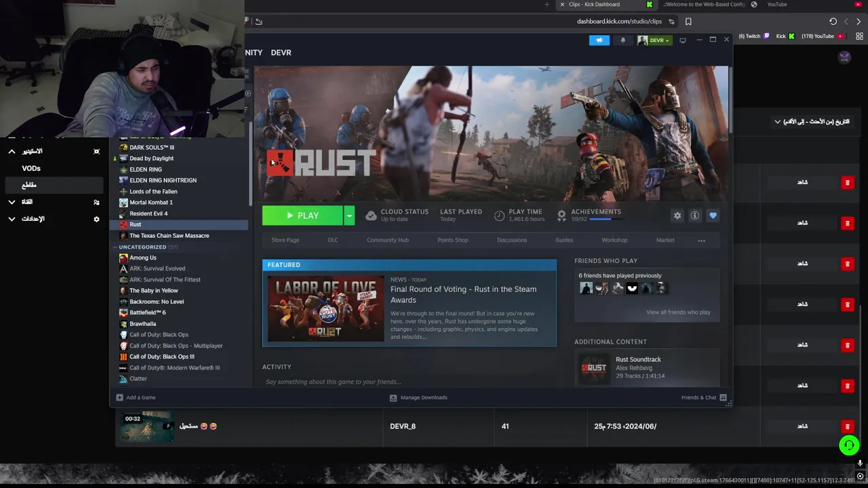Open Manage Downloads in Steam footer

pyautogui.click(x=418, y=397)
